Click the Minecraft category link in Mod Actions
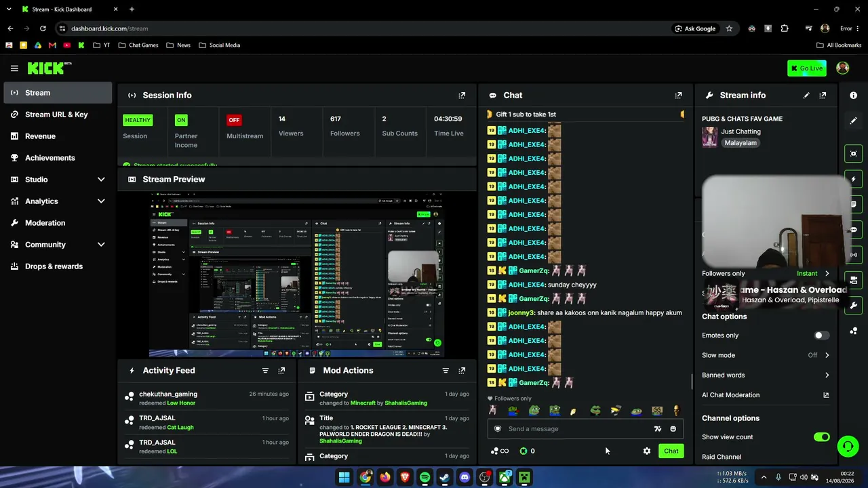This screenshot has height=488, width=868. click(363, 403)
